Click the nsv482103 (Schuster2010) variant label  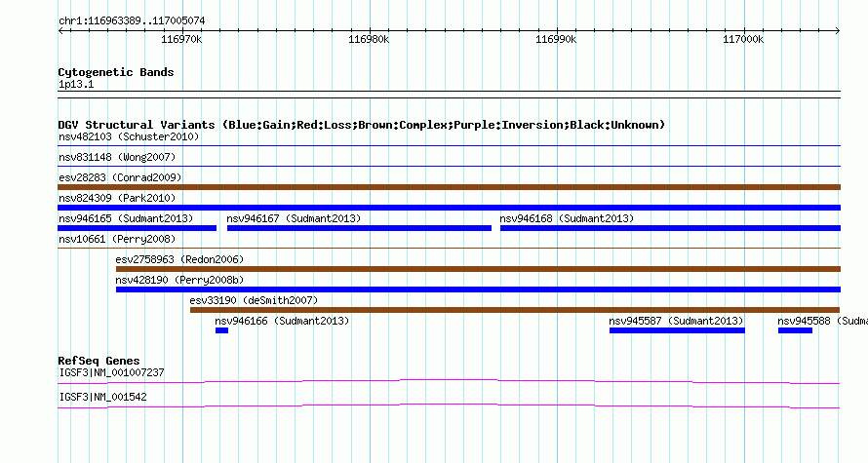click(x=129, y=136)
